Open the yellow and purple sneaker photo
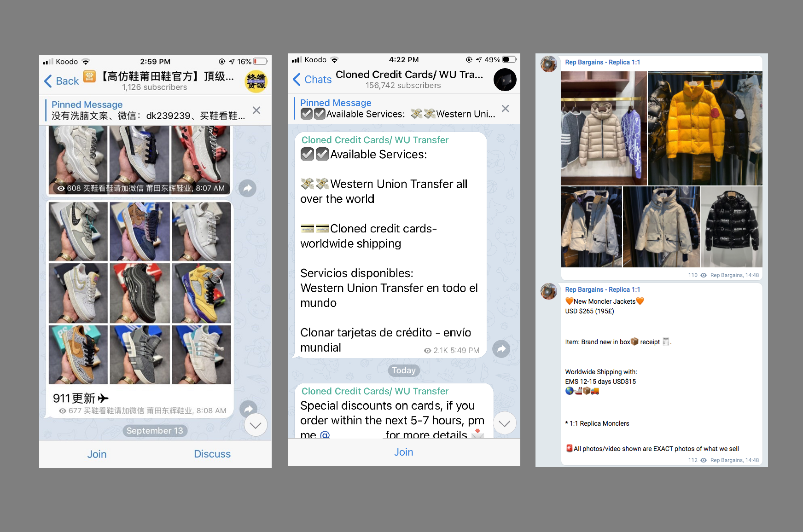The image size is (803, 532). click(x=202, y=293)
